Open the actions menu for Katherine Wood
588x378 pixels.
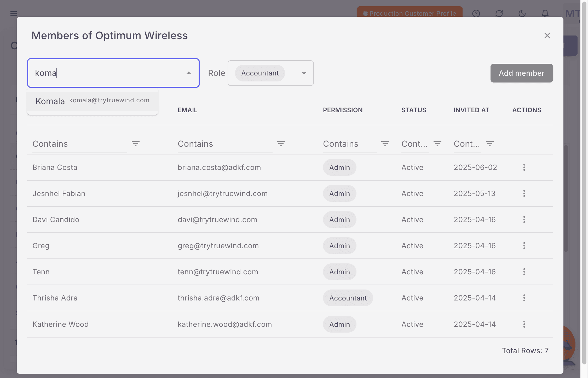tap(524, 324)
